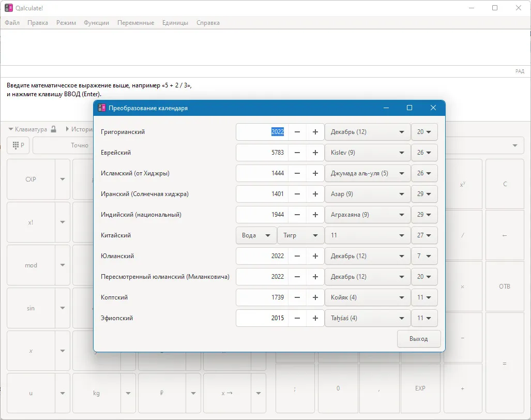Open Coptic day dropdown
This screenshot has height=420, width=531.
(x=424, y=297)
